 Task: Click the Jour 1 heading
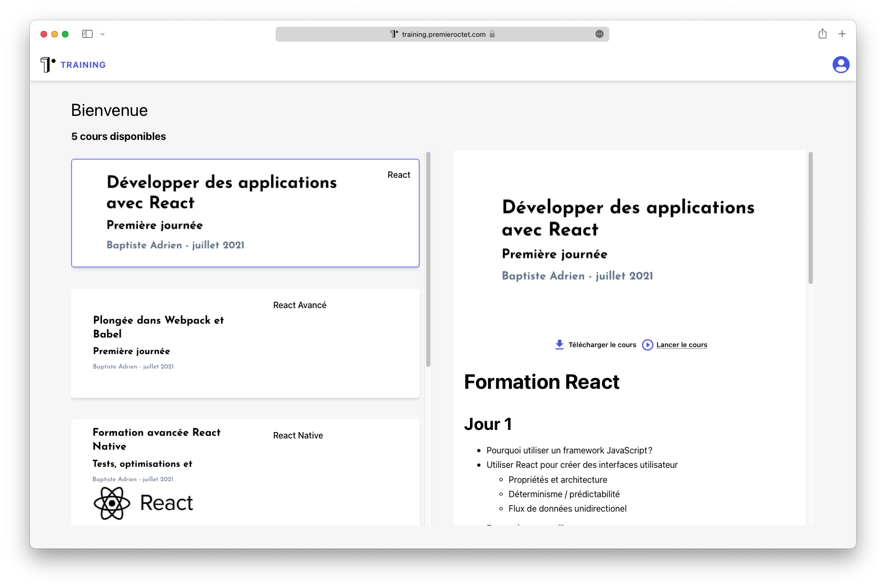(x=488, y=425)
